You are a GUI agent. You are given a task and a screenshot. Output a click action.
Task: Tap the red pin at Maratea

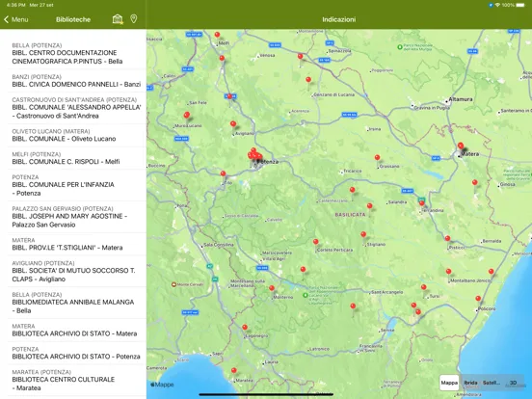(234, 370)
